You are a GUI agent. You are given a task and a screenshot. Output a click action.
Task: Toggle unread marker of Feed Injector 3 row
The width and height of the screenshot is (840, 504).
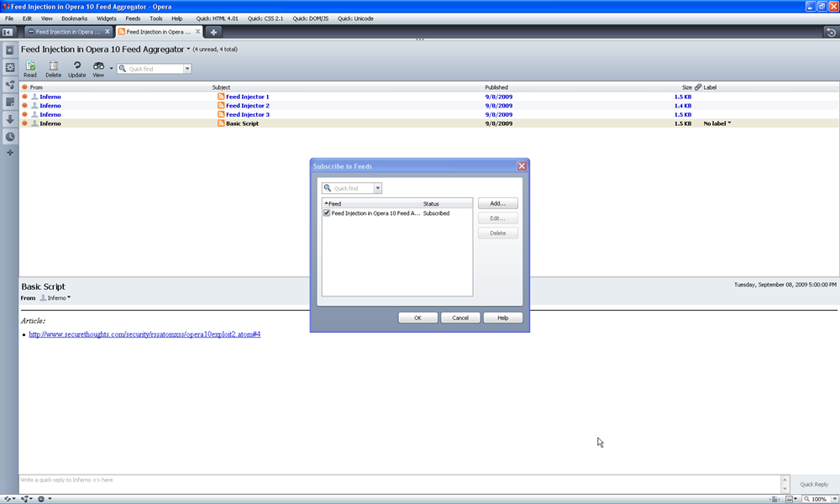click(24, 114)
